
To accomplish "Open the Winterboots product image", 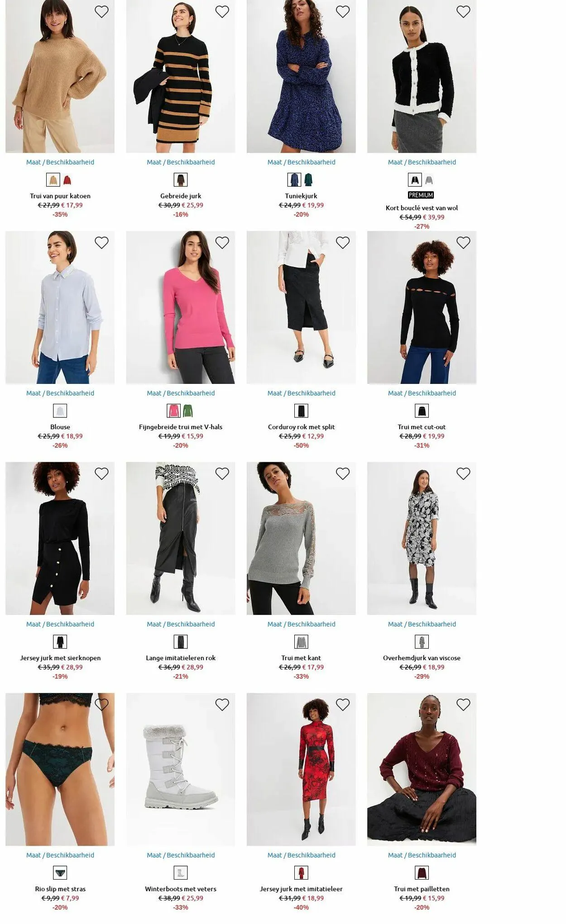I will 181,769.
